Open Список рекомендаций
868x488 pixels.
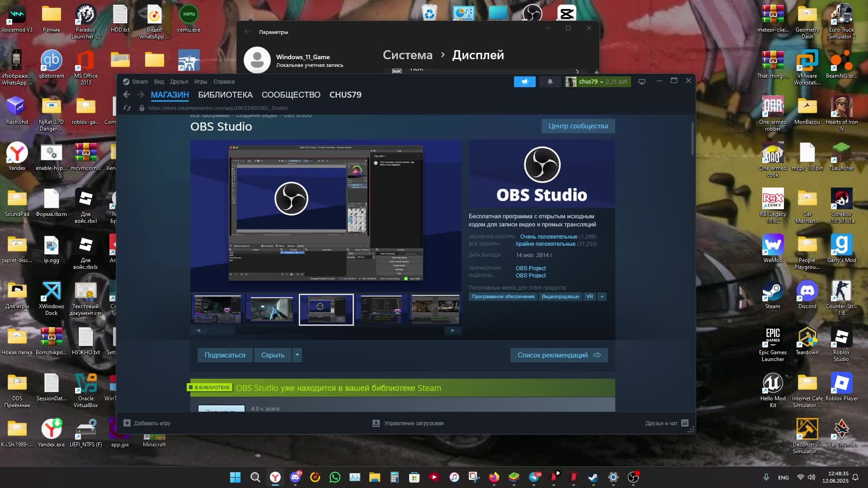[559, 355]
